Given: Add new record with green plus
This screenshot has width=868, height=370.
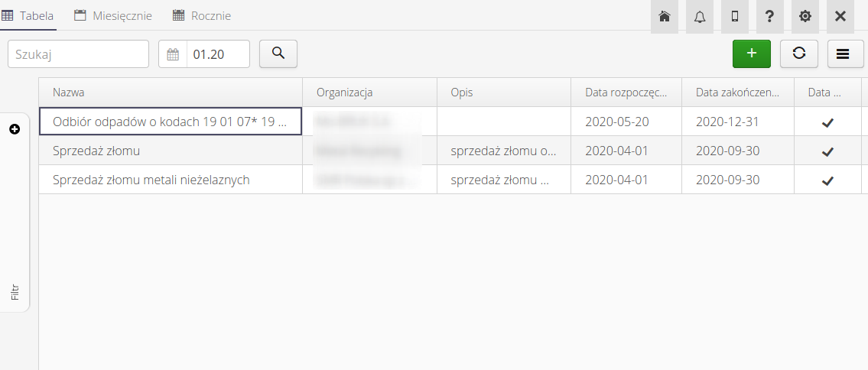Looking at the screenshot, I should (752, 54).
